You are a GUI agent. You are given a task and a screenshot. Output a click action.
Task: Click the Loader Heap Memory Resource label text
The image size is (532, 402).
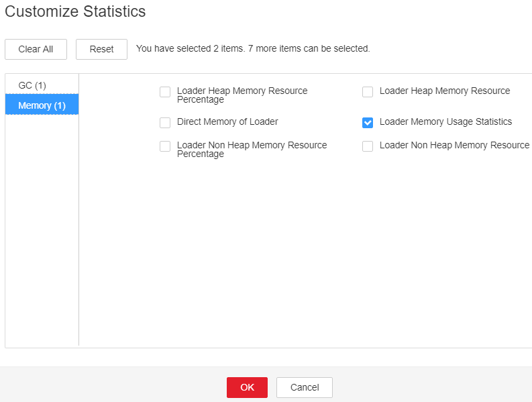tap(445, 91)
